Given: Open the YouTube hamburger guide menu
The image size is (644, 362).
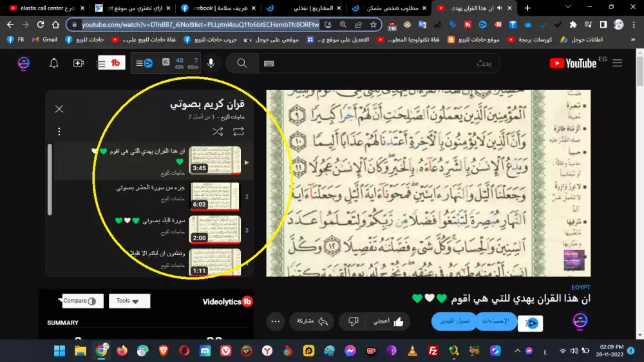Looking at the screenshot, I should coord(618,63).
